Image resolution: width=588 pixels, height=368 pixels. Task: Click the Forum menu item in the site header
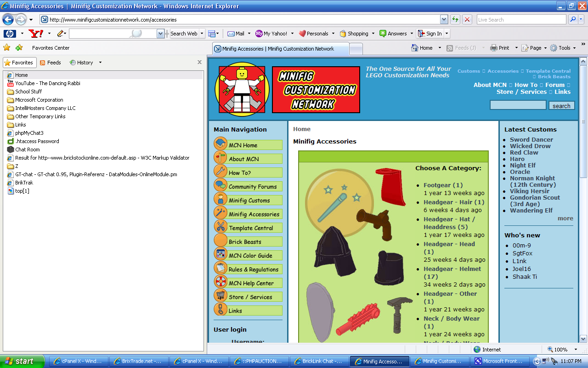[554, 85]
